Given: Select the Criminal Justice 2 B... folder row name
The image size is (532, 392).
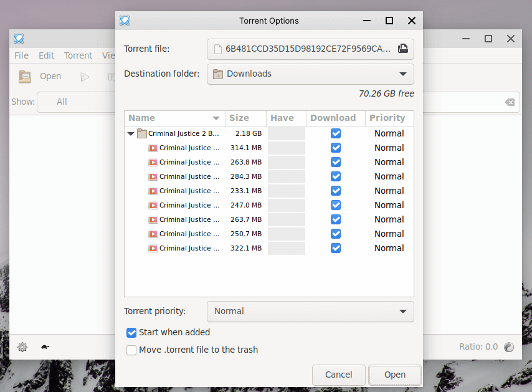Looking at the screenshot, I should click(x=184, y=133).
